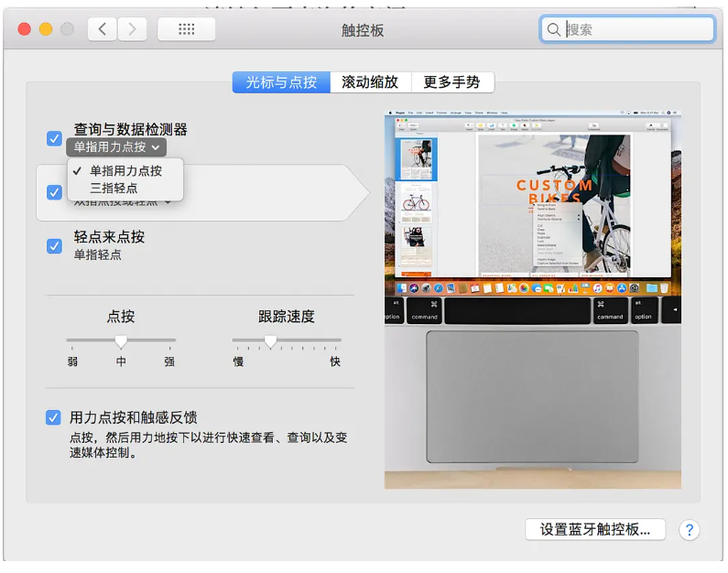Viewport: 728px width, 573px height.
Task: Click the 弱 label on click slider
Action: pyautogui.click(x=72, y=362)
